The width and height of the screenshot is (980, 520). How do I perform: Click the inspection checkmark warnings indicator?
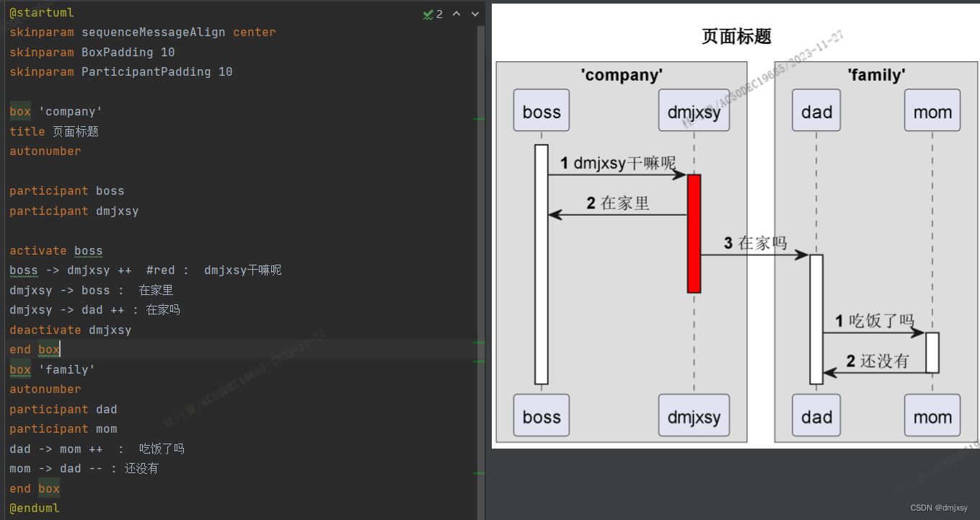coord(433,14)
